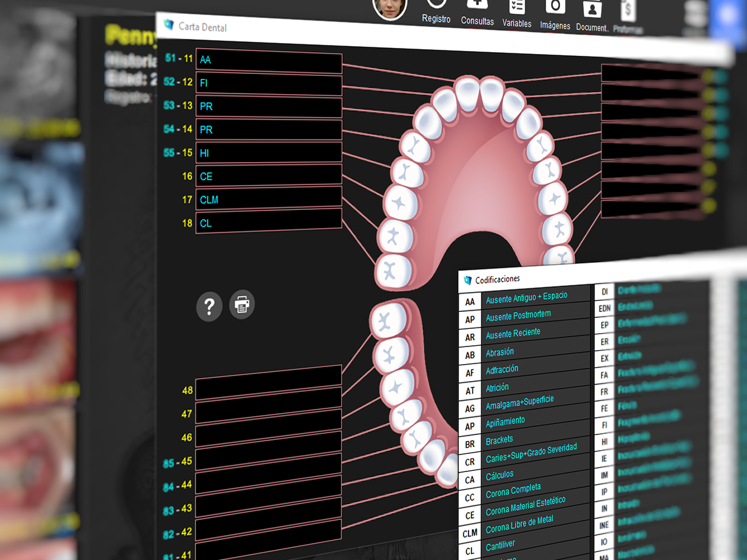Click the tooth 17 field containing CLM
The height and width of the screenshot is (560, 747).
pyautogui.click(x=268, y=199)
